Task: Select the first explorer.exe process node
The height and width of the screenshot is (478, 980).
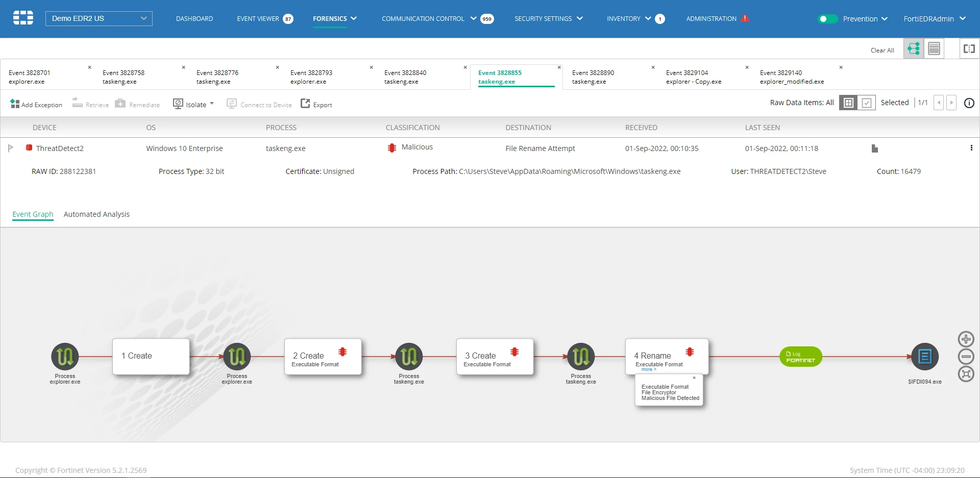Action: tap(65, 356)
